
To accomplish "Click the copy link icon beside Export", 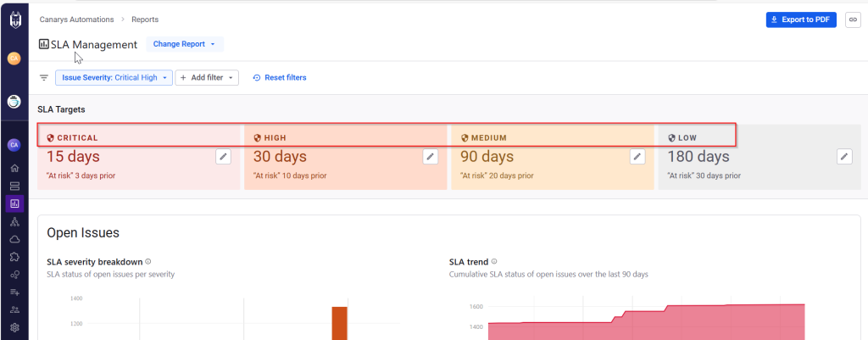I will (853, 20).
